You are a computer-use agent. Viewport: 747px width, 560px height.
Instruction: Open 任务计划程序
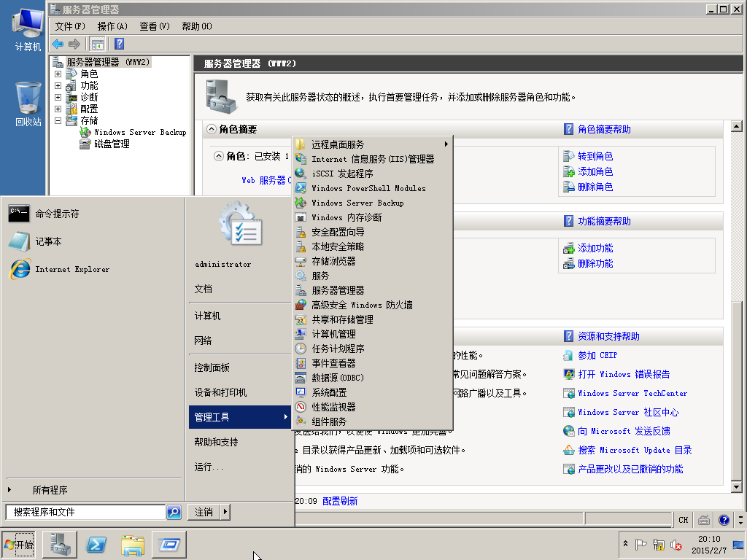click(372, 349)
